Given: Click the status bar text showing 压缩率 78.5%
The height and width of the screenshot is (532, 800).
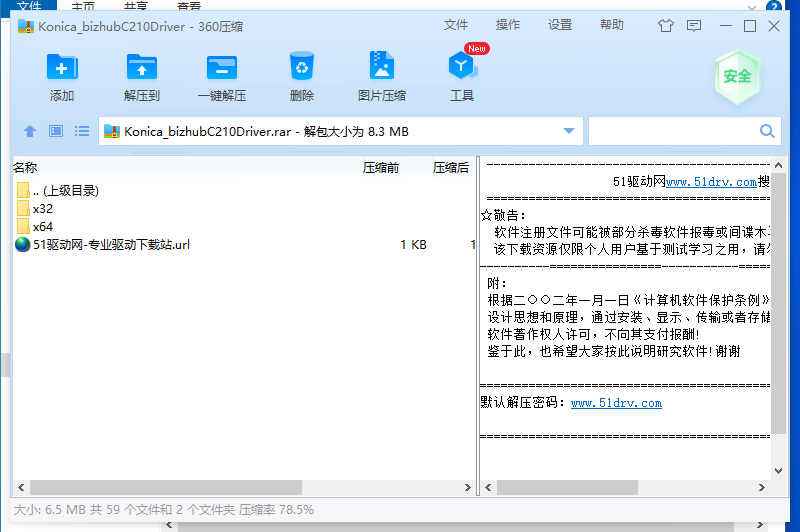Looking at the screenshot, I should click(x=276, y=510).
